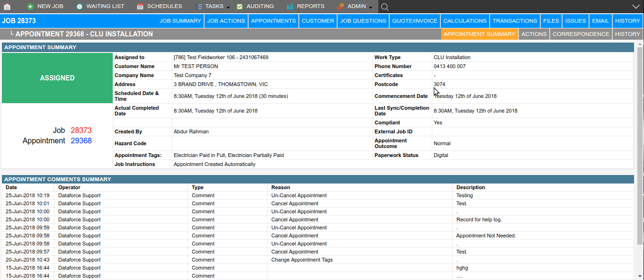Click the Auditing checkmark icon
The image size is (644, 280).
240,7
